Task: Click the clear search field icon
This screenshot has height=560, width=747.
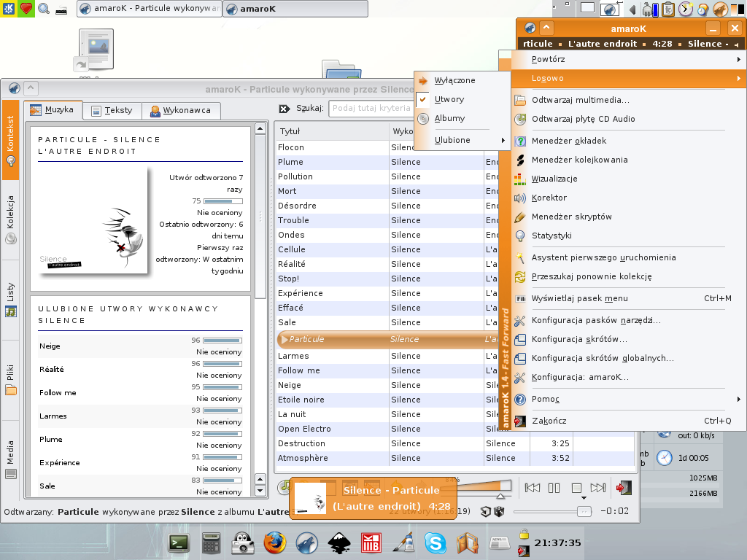Action: (x=285, y=109)
